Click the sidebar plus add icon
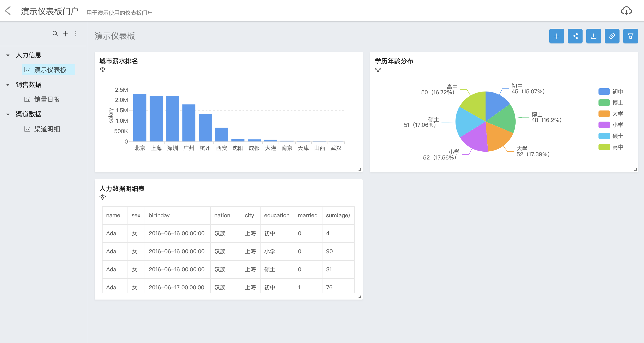 (x=66, y=34)
